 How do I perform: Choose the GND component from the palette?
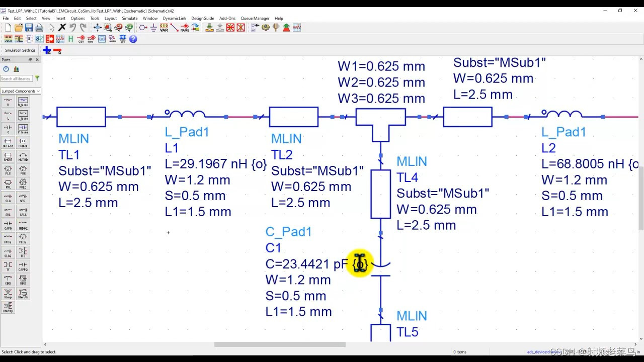[x=9, y=279]
